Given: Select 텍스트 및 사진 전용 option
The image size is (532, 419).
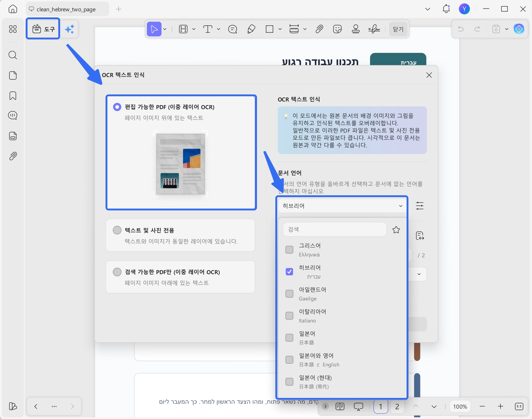Looking at the screenshot, I should (180, 235).
